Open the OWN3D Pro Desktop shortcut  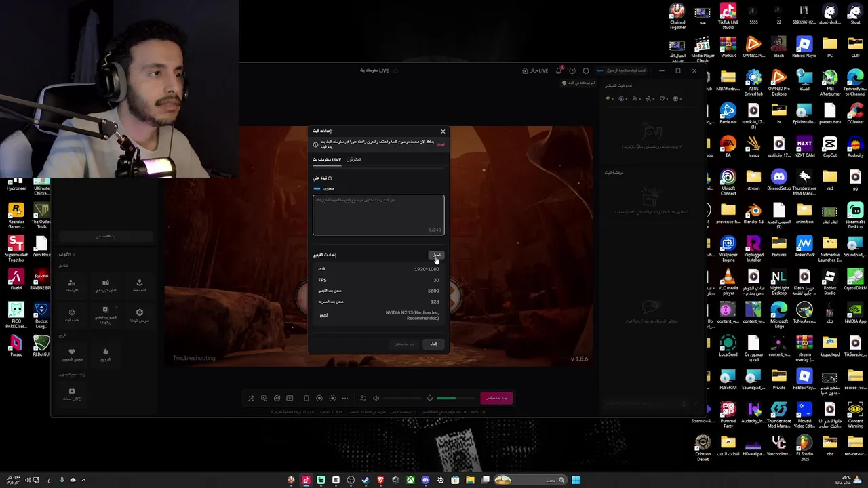tap(778, 83)
